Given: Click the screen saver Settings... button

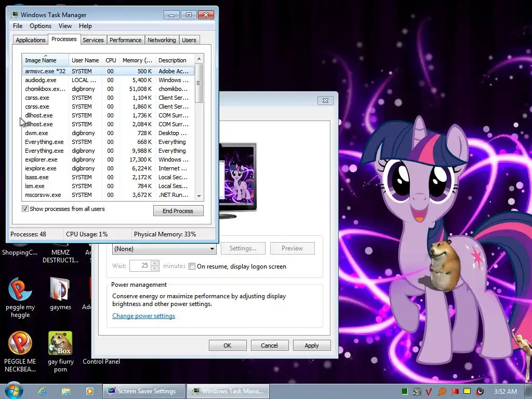Looking at the screenshot, I should (x=243, y=248).
